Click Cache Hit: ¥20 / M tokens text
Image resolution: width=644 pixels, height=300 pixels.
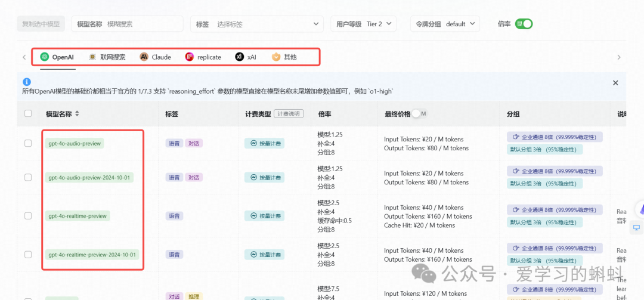(419, 225)
